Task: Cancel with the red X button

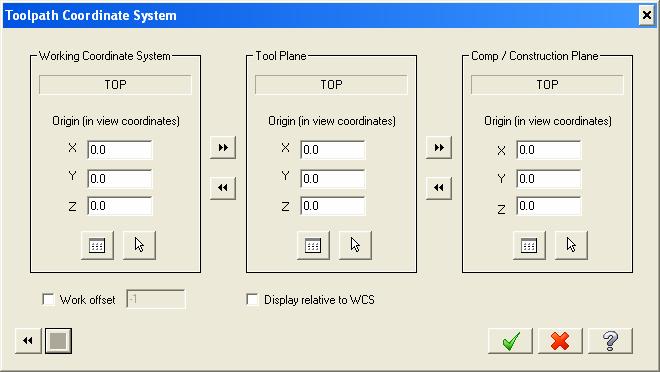Action: point(560,341)
